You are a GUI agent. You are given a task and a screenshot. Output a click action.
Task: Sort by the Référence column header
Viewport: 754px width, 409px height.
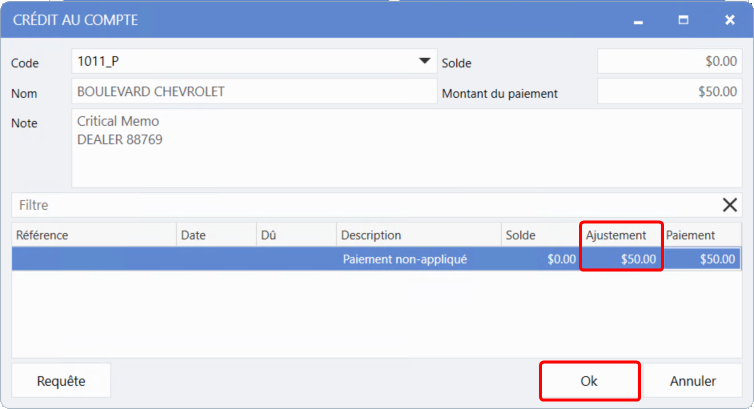(94, 235)
